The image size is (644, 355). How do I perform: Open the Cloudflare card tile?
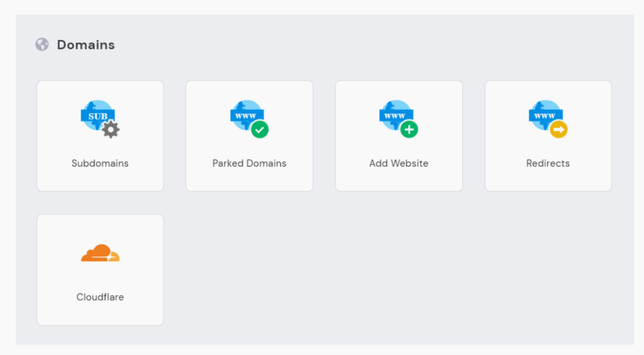[100, 313]
